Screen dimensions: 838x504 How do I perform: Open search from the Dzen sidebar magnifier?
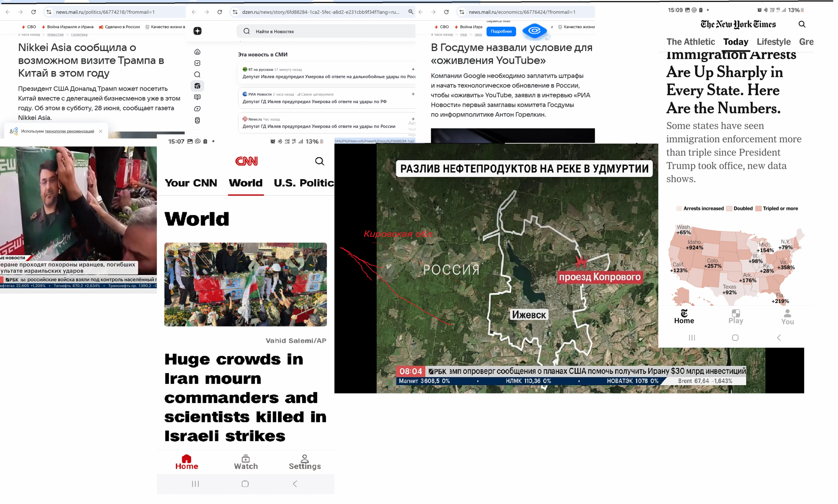[197, 74]
